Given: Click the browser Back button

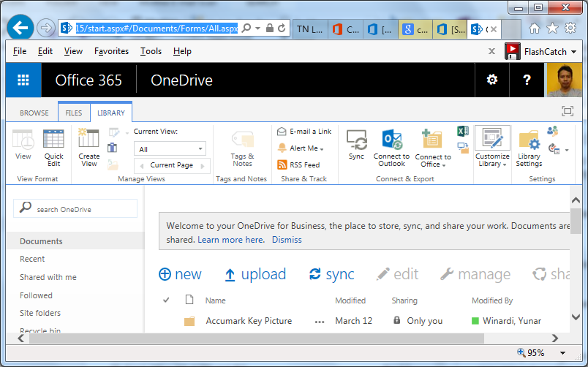Looking at the screenshot, I should point(20,27).
